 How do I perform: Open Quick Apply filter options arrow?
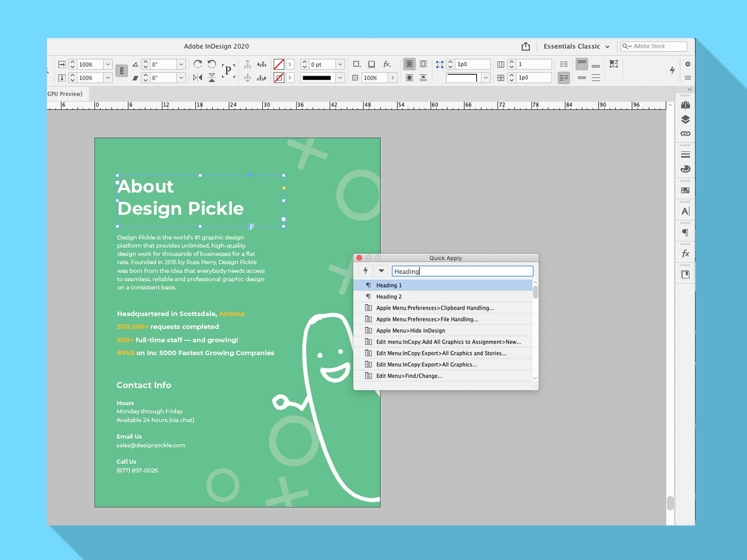coord(381,271)
